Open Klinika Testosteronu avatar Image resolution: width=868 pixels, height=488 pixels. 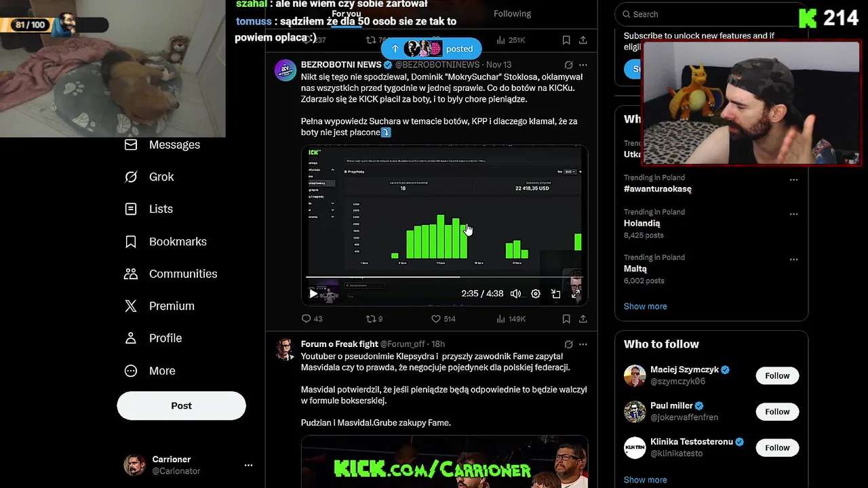635,447
